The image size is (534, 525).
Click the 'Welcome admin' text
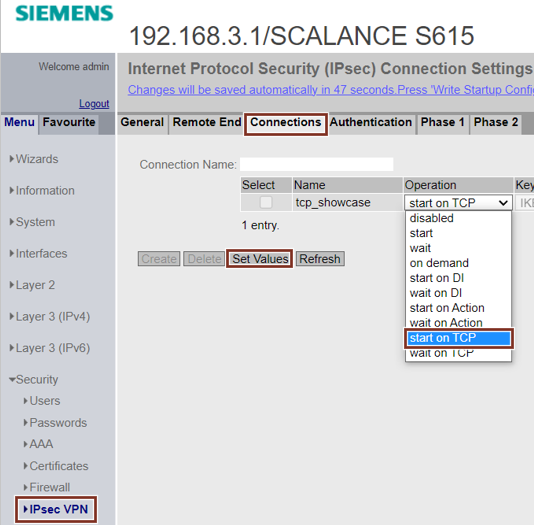click(x=74, y=67)
